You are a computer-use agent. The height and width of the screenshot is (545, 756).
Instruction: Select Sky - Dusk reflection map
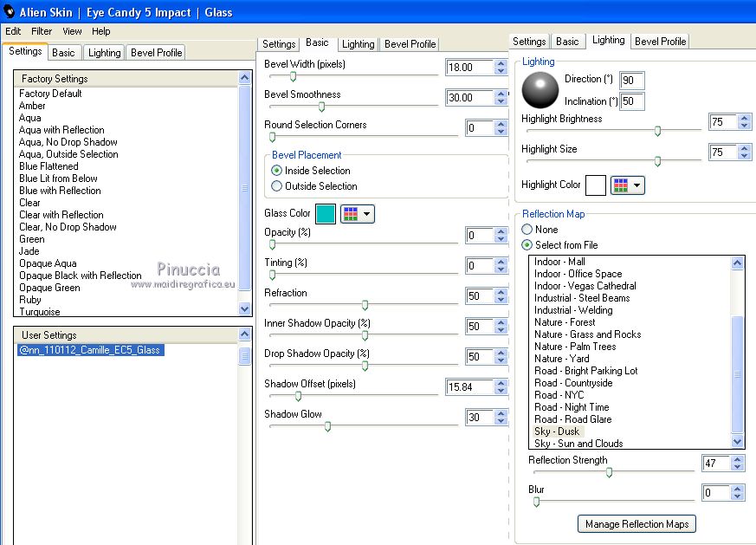[x=557, y=431]
